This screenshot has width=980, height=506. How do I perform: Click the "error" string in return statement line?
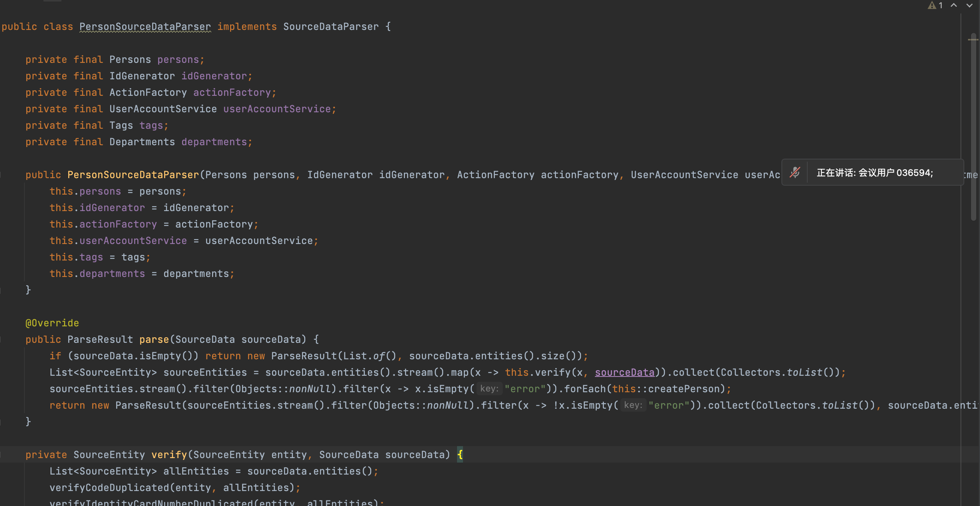[669, 406]
